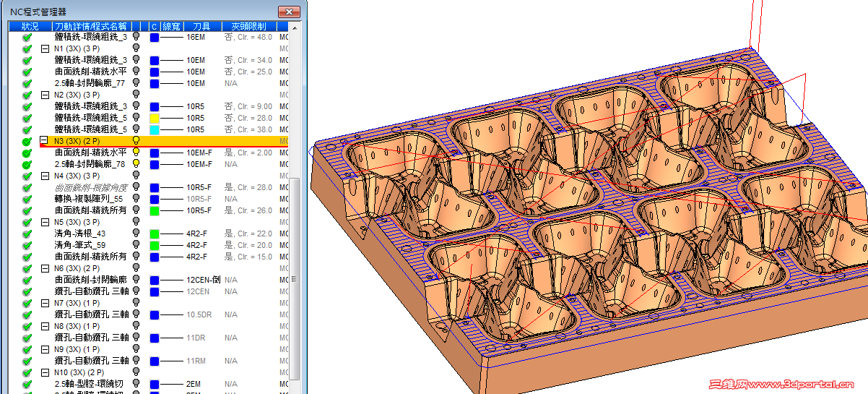This screenshot has height=394, width=868.
Task: Collapse the N8 (3X) (1 P) group
Action: point(45,326)
